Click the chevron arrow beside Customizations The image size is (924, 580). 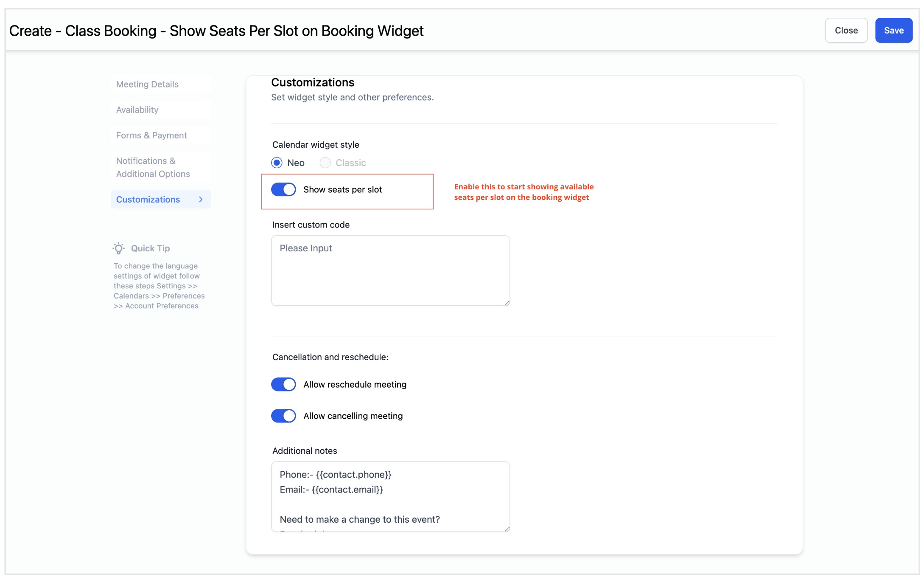pyautogui.click(x=201, y=200)
